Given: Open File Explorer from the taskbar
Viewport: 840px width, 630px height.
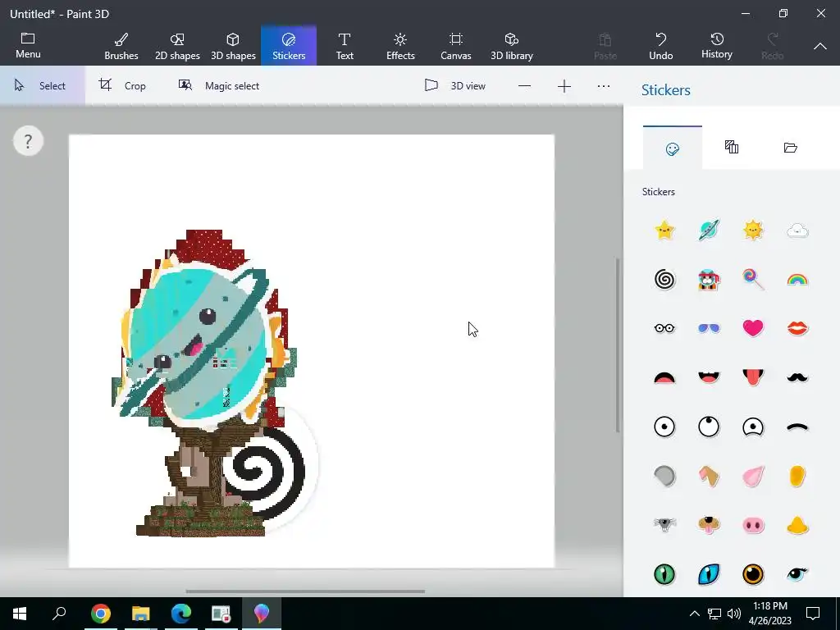Looking at the screenshot, I should coord(141,614).
